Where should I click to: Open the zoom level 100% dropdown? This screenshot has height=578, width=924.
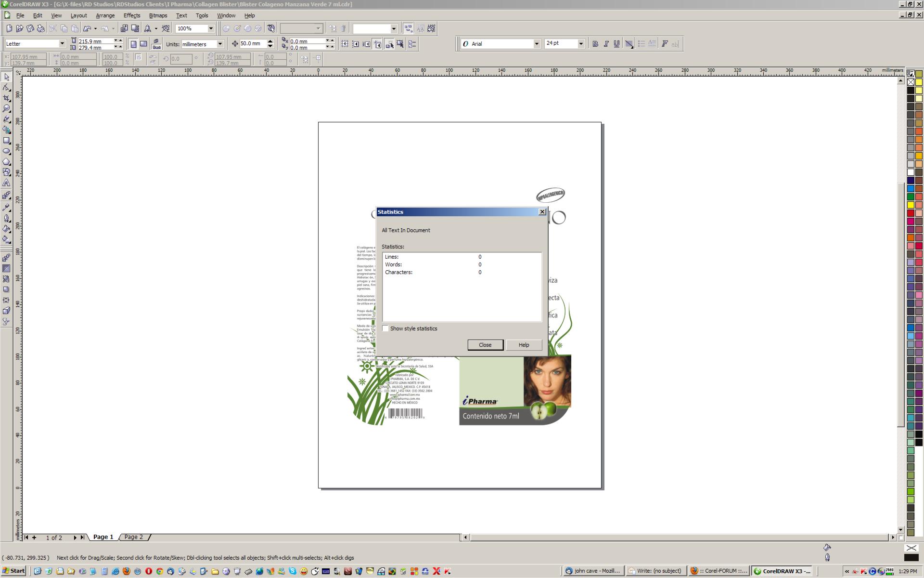tap(211, 28)
